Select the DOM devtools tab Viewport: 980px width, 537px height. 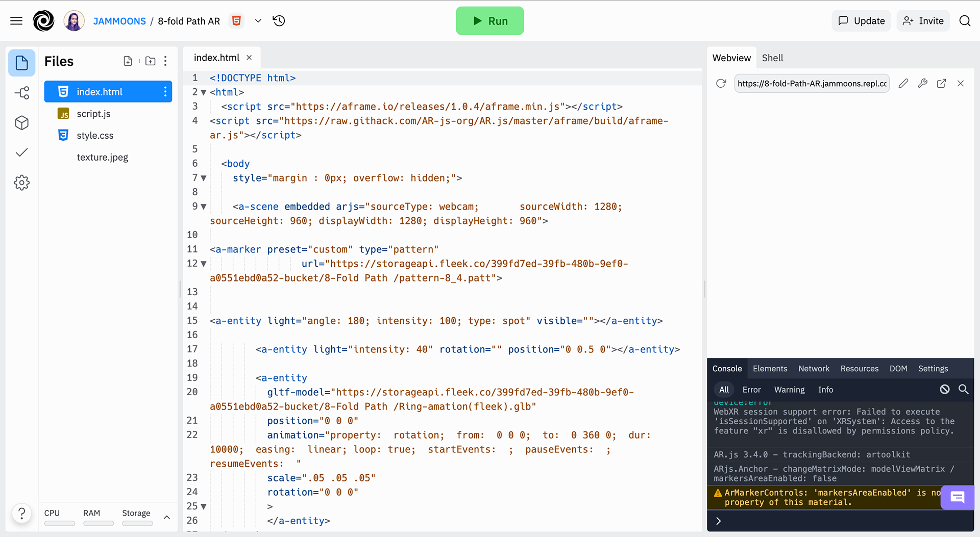tap(898, 369)
